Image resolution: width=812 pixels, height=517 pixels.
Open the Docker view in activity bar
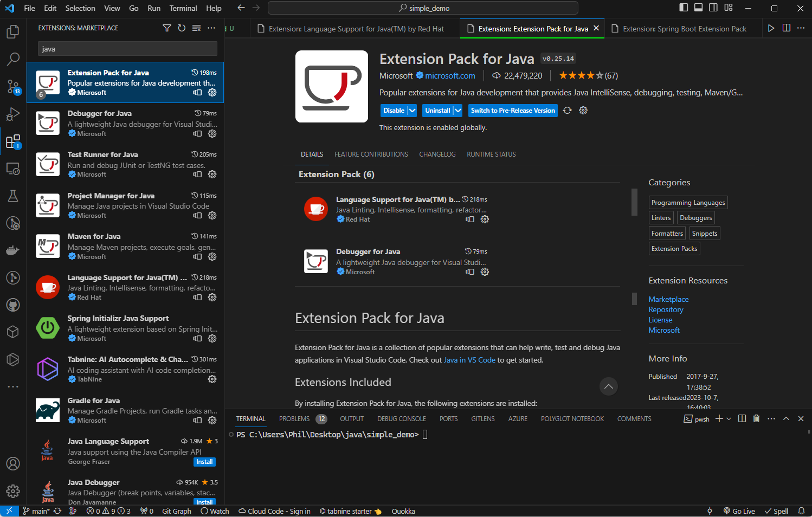pyautogui.click(x=13, y=250)
